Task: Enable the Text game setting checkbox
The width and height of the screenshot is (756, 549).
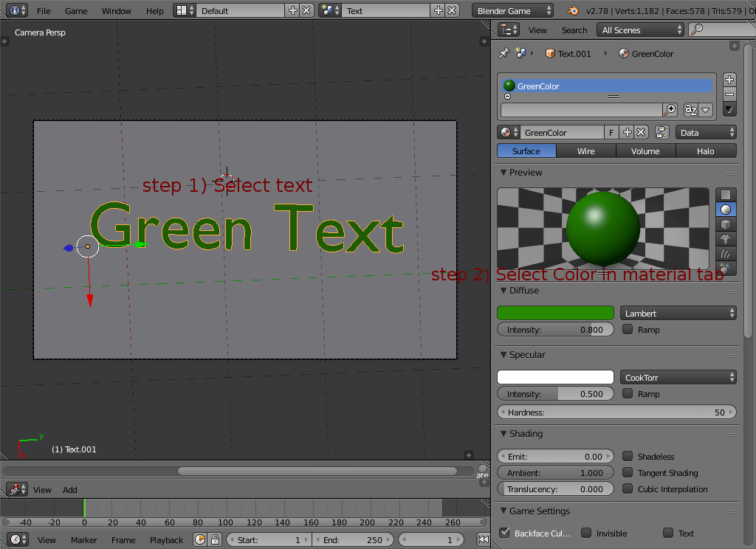Action: [x=667, y=533]
